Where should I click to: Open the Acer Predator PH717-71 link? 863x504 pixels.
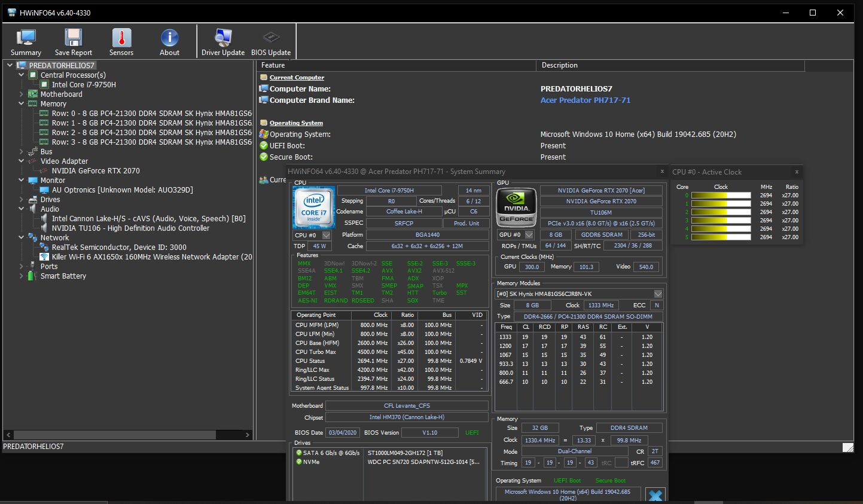click(586, 100)
